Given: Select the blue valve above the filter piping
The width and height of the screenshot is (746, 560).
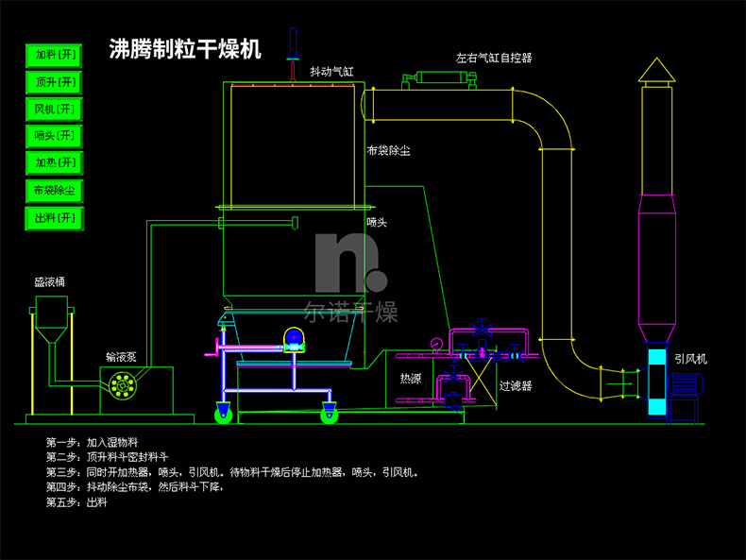Looking at the screenshot, I should pyautogui.click(x=483, y=330).
